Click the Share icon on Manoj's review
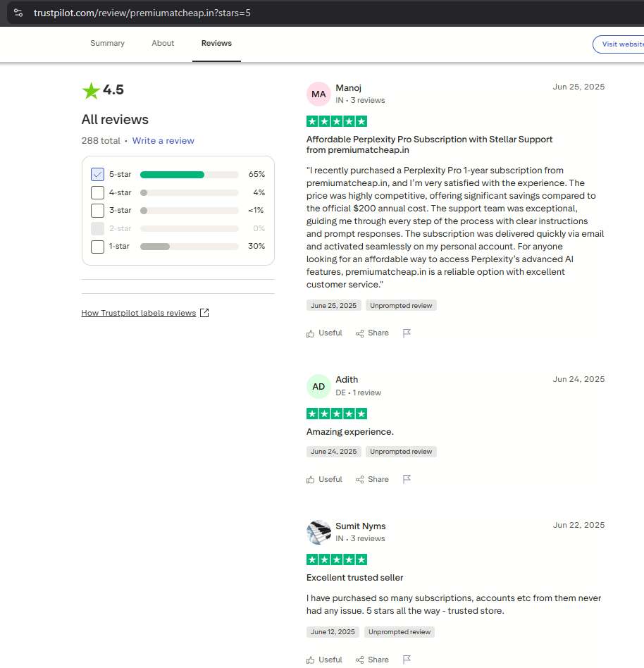 (360, 333)
